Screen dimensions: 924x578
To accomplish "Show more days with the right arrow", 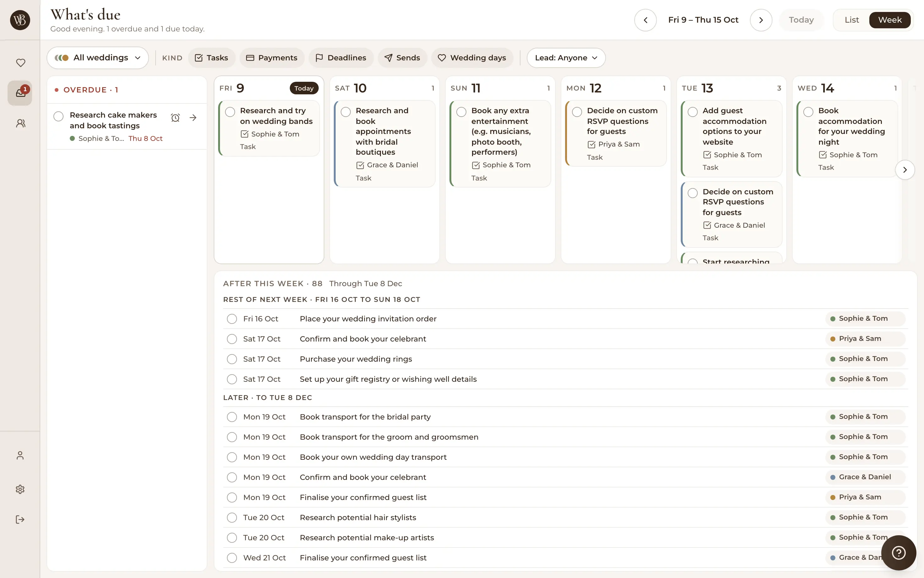I will click(905, 170).
